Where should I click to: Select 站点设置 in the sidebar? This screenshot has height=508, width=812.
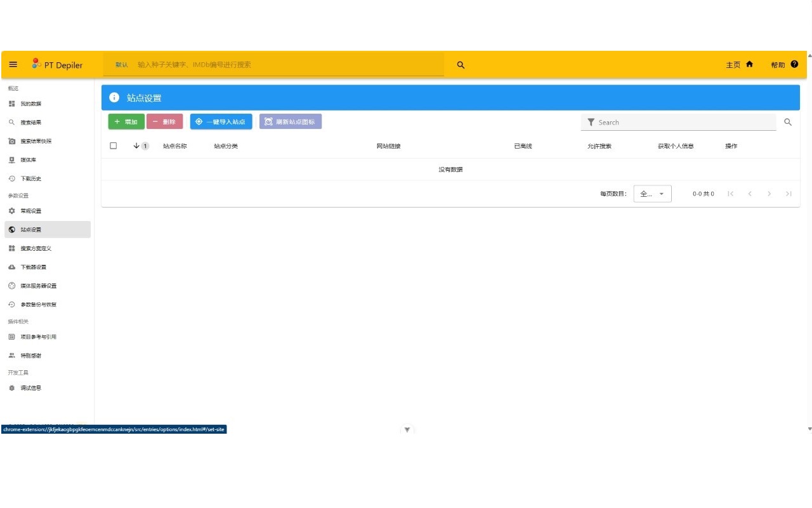[x=48, y=229]
